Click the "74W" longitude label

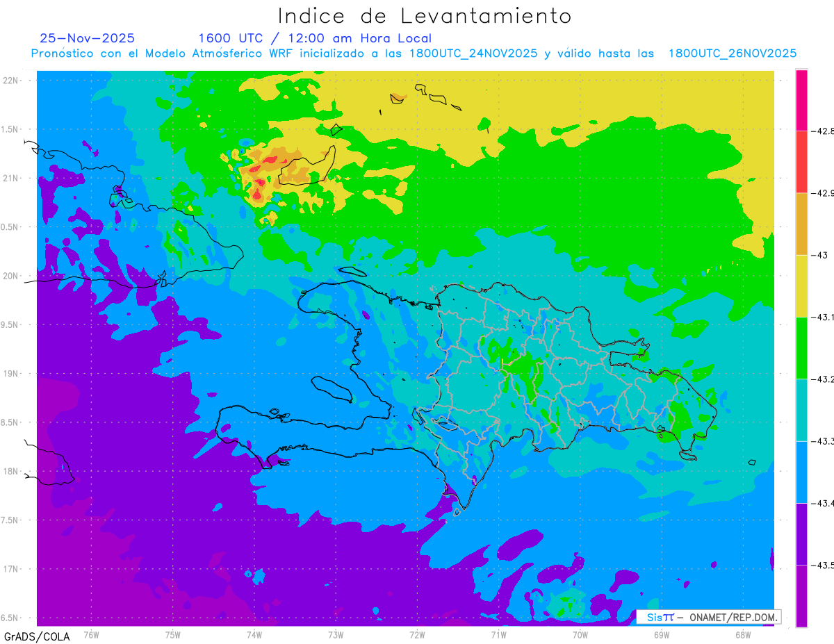pos(254,634)
